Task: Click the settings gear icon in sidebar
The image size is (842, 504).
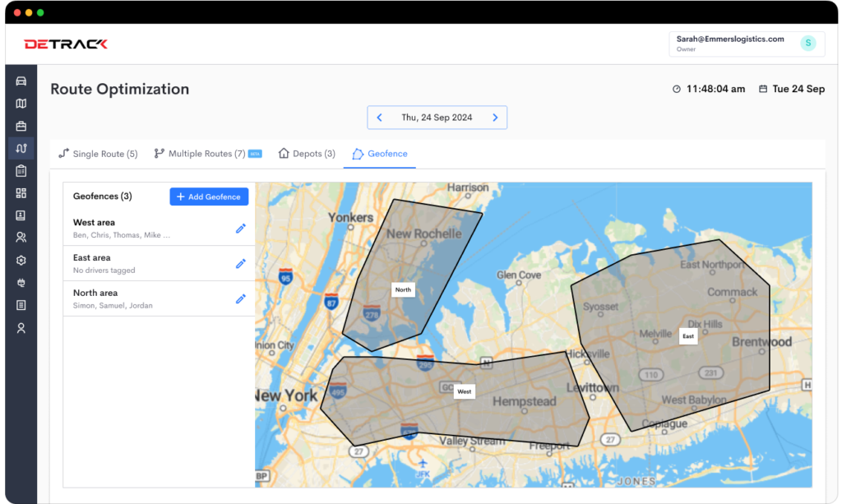Action: click(x=21, y=260)
